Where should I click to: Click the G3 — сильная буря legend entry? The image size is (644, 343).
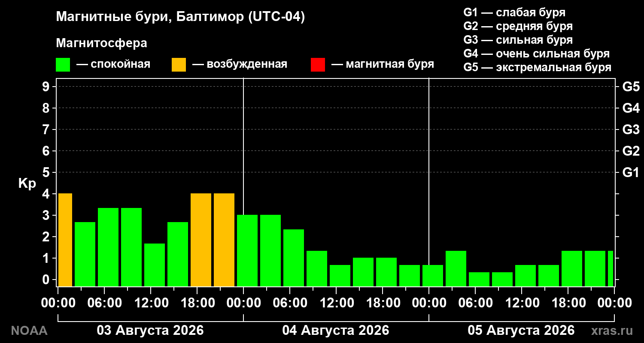click(518, 40)
